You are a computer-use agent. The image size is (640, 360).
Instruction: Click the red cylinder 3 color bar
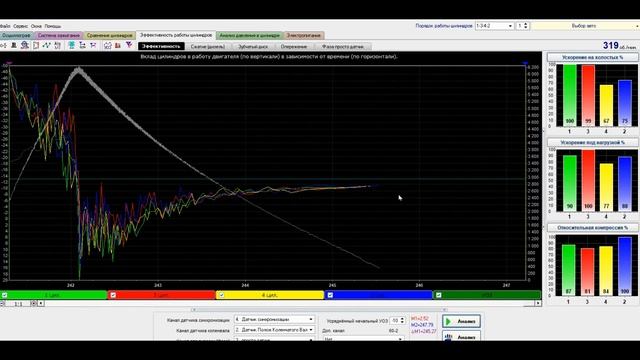click(162, 295)
